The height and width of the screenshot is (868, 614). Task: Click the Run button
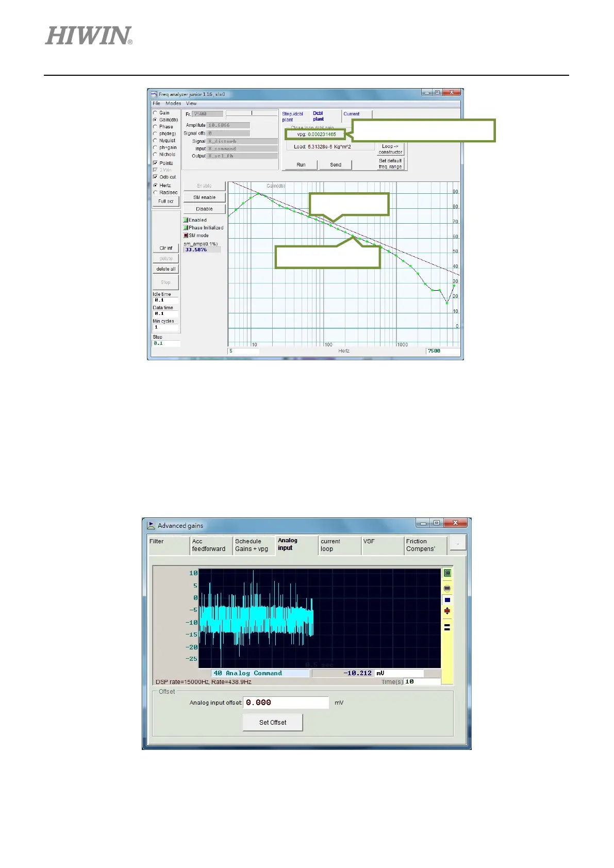pyautogui.click(x=301, y=165)
